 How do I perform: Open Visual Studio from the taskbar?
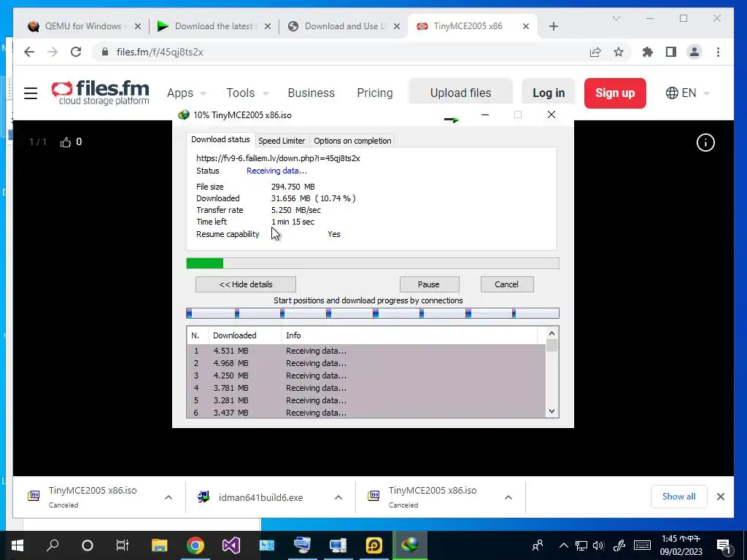coord(231,545)
